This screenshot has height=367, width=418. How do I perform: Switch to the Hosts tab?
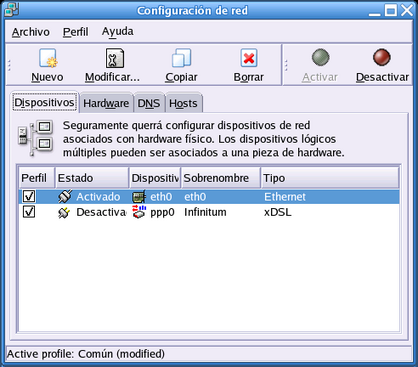click(183, 103)
